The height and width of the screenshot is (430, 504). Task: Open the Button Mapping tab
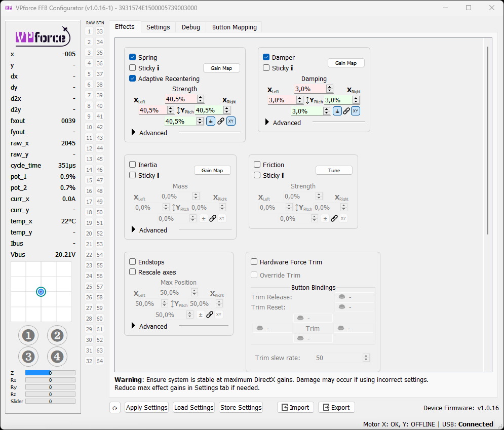click(x=234, y=27)
